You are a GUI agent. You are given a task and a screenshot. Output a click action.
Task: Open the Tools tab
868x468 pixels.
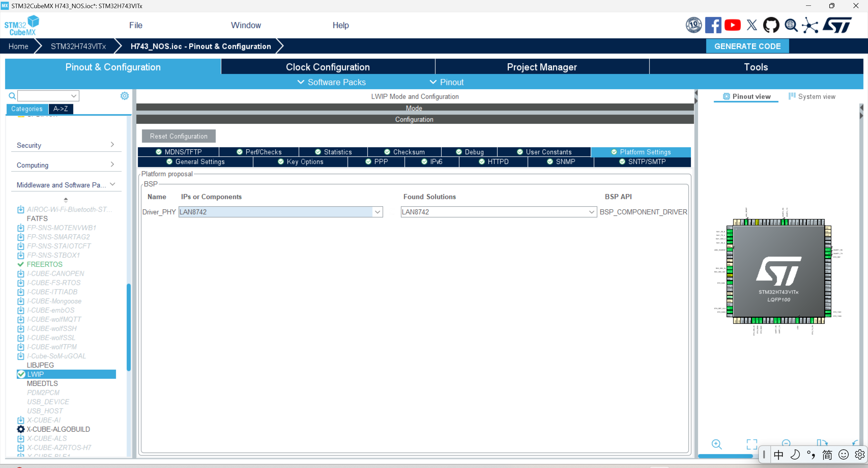(x=756, y=67)
